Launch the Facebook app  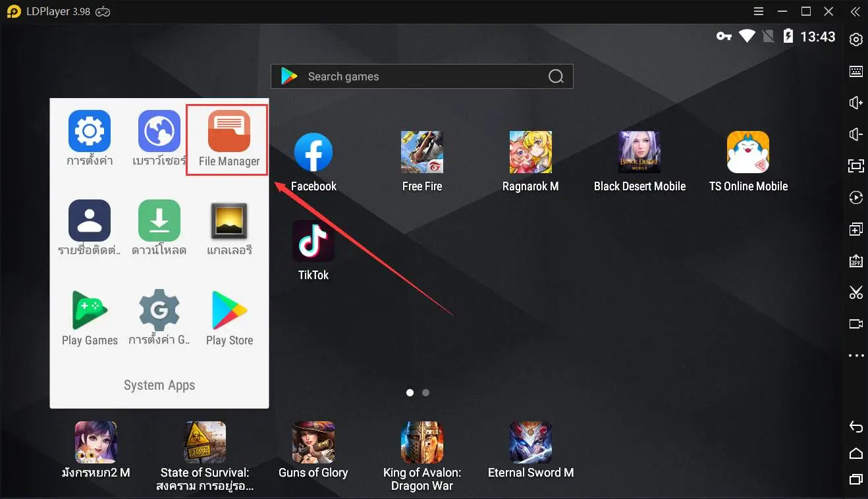313,163
